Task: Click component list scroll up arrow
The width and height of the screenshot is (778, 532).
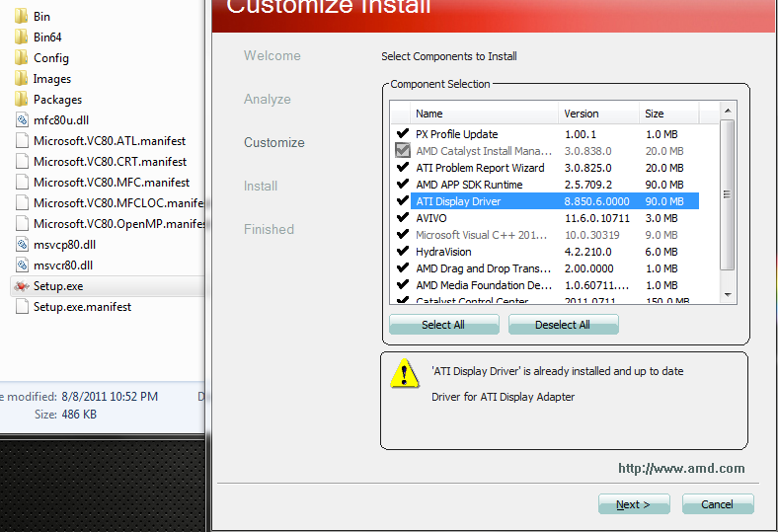Action: pyautogui.click(x=728, y=111)
